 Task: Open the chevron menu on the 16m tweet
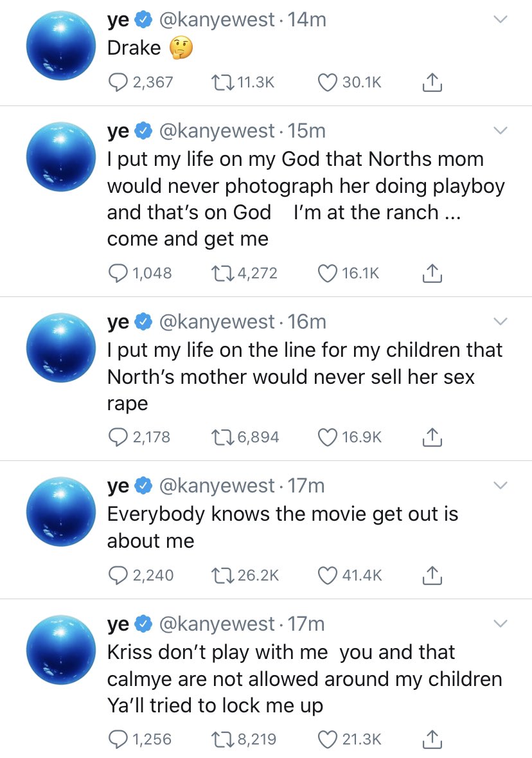tap(501, 321)
